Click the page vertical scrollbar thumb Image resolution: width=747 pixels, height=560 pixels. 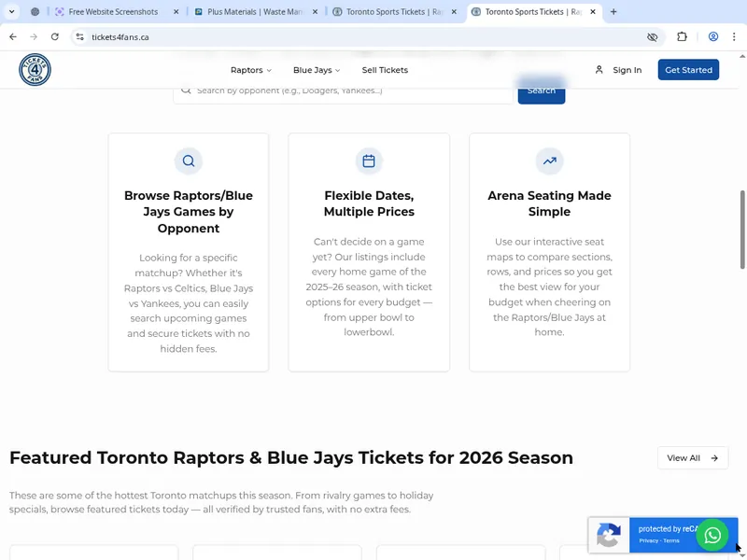coord(742,230)
